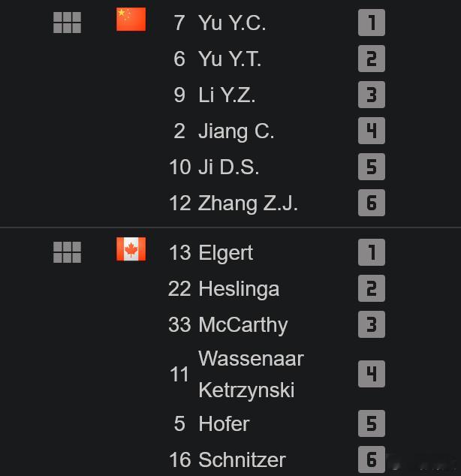
Task: Open player Hofer profile
Action: pyautogui.click(x=224, y=423)
